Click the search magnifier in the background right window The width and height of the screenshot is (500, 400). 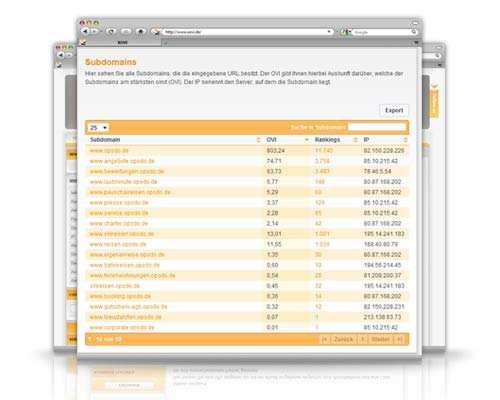click(438, 55)
